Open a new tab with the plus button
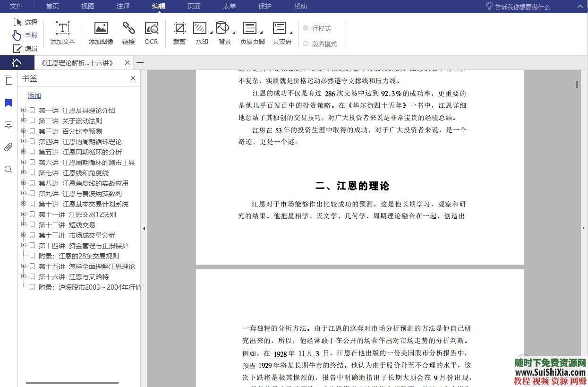 [140, 62]
